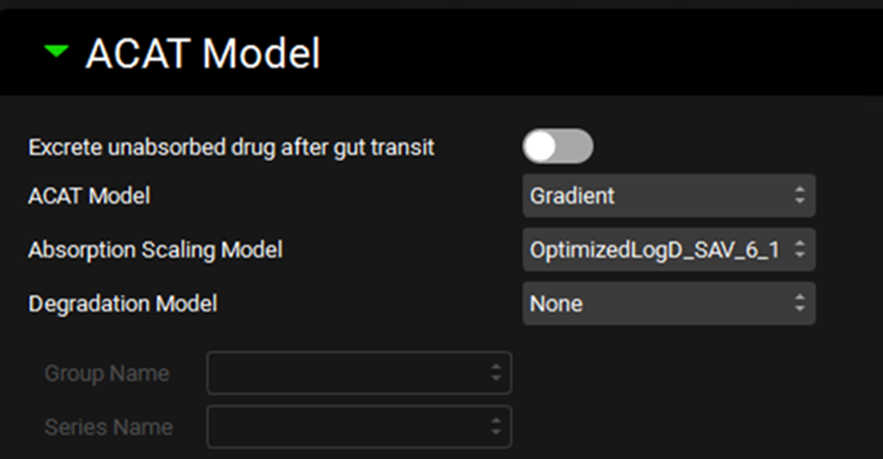Click the ACAT Model section header title
This screenshot has width=883, height=459.
click(x=203, y=53)
